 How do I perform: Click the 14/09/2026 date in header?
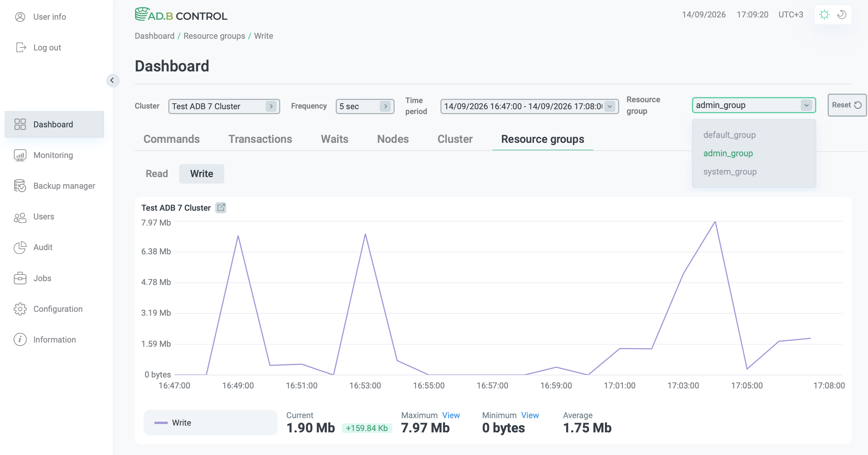(x=704, y=15)
